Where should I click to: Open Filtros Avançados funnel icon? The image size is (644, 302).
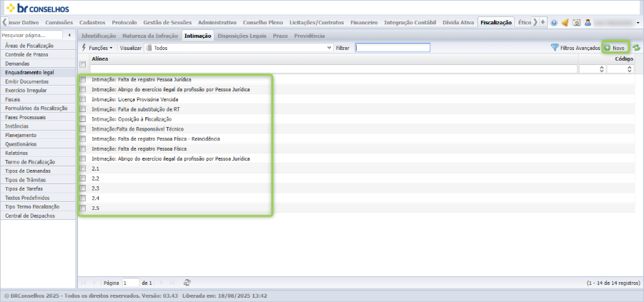[x=555, y=48]
